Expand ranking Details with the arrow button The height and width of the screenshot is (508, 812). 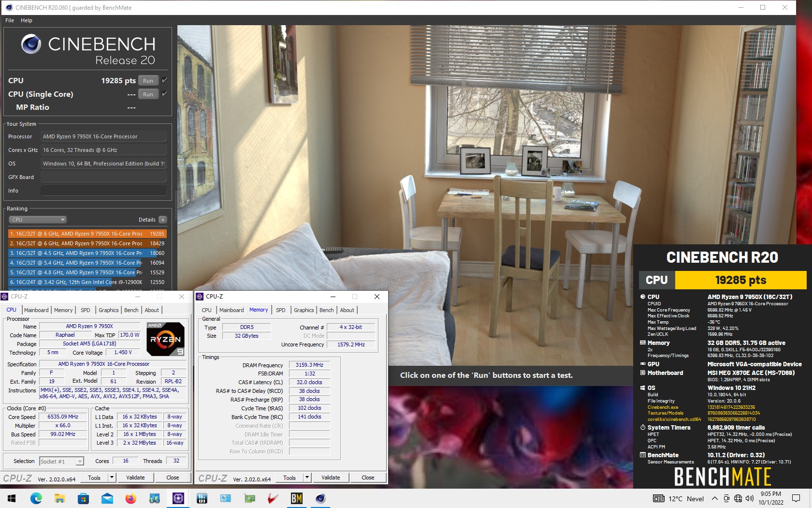click(163, 220)
